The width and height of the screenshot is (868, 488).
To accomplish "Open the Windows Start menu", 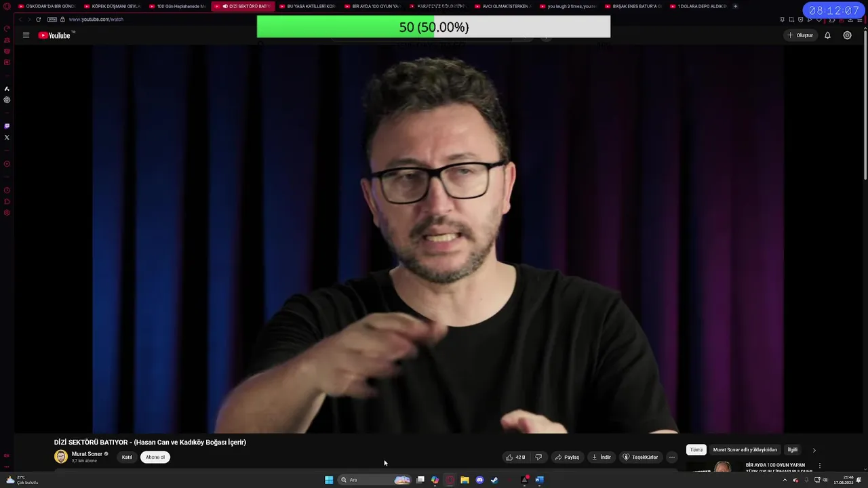I will coord(329,480).
